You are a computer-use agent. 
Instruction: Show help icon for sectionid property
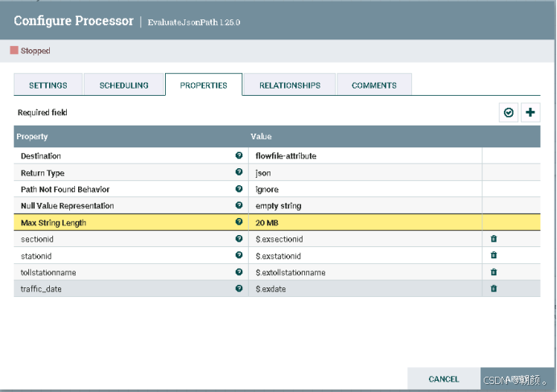[239, 238]
